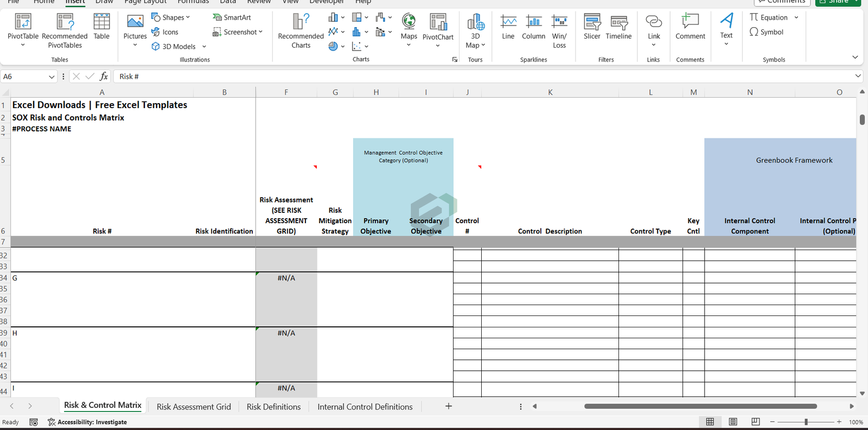Click Accessibility: Investigate in status bar
The width and height of the screenshot is (868, 430).
pos(87,422)
